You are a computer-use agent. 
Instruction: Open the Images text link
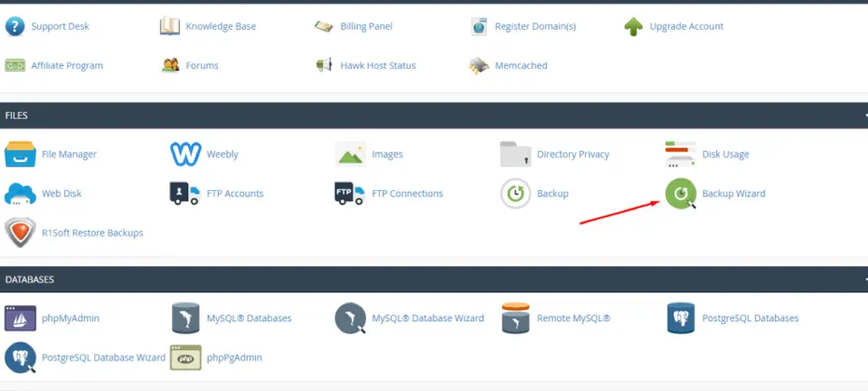click(x=387, y=154)
